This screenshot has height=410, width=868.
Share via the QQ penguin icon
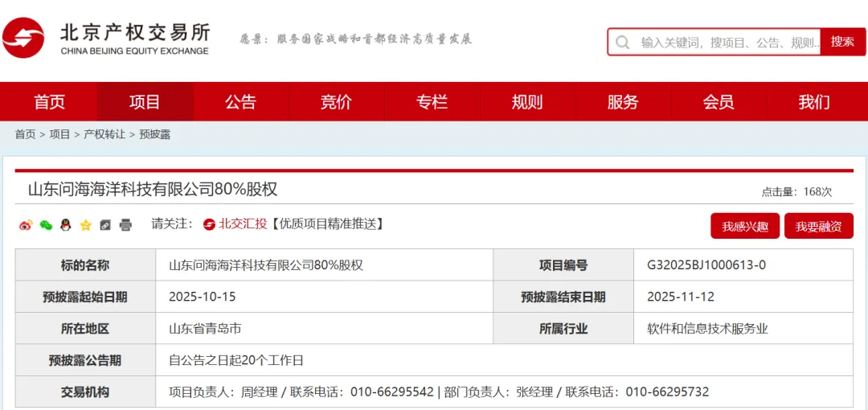pos(66,225)
